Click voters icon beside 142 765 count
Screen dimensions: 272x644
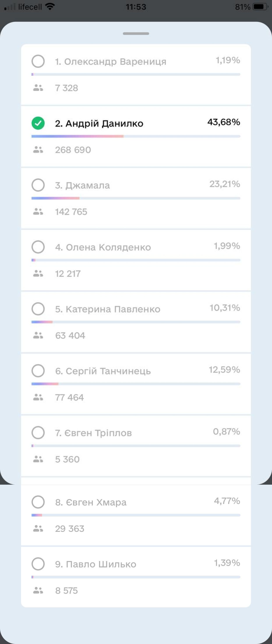[38, 212]
